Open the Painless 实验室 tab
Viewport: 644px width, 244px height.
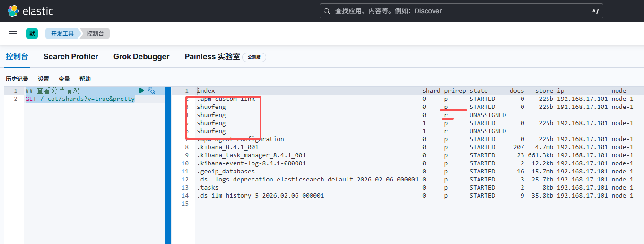tap(212, 57)
